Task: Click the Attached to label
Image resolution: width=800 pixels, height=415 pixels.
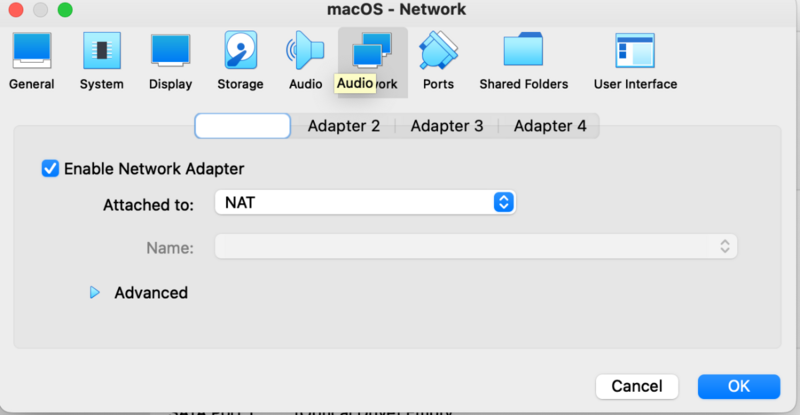Action: [148, 205]
